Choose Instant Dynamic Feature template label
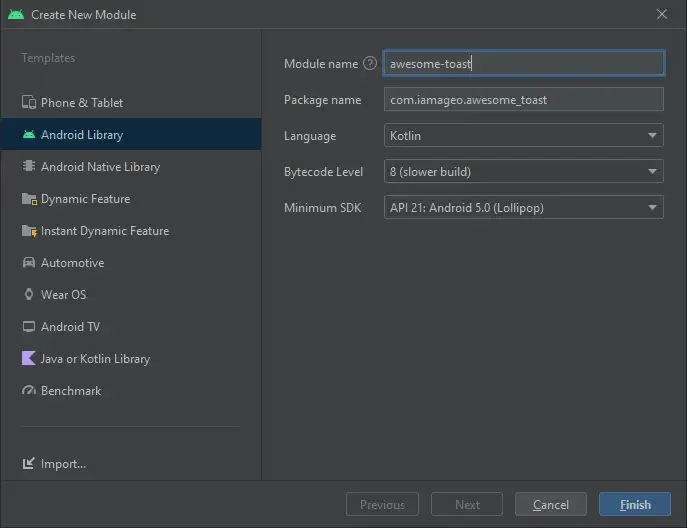Image resolution: width=687 pixels, height=528 pixels. coord(105,231)
